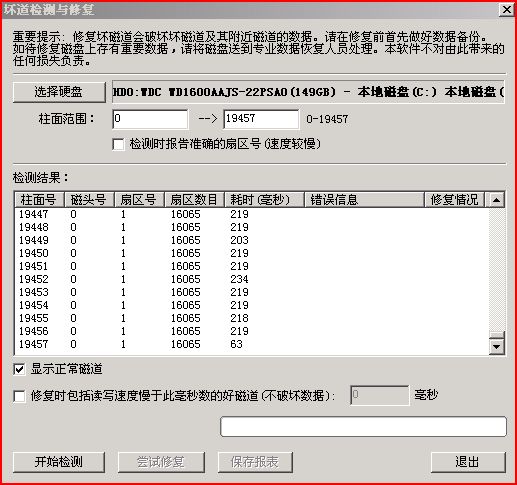This screenshot has height=485, width=517.
Task: Enable 检测时报告准确的扇区号 checkbox
Action: pyautogui.click(x=118, y=144)
